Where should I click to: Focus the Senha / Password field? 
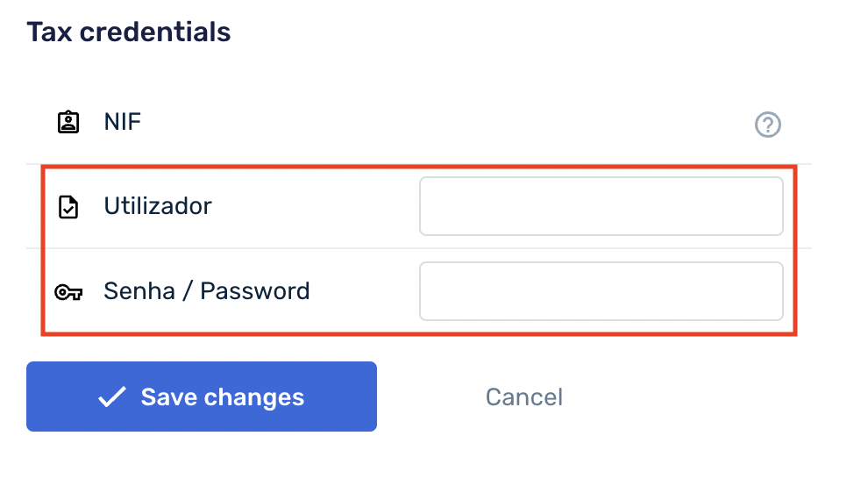601,291
